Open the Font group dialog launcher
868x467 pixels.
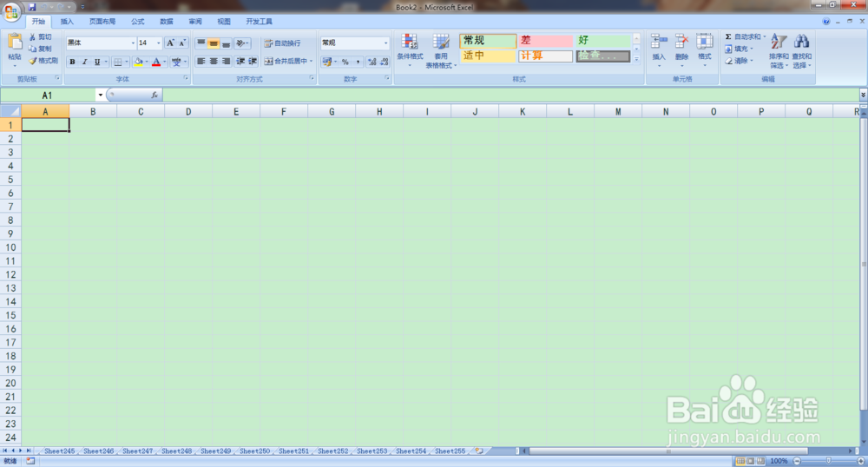(186, 79)
